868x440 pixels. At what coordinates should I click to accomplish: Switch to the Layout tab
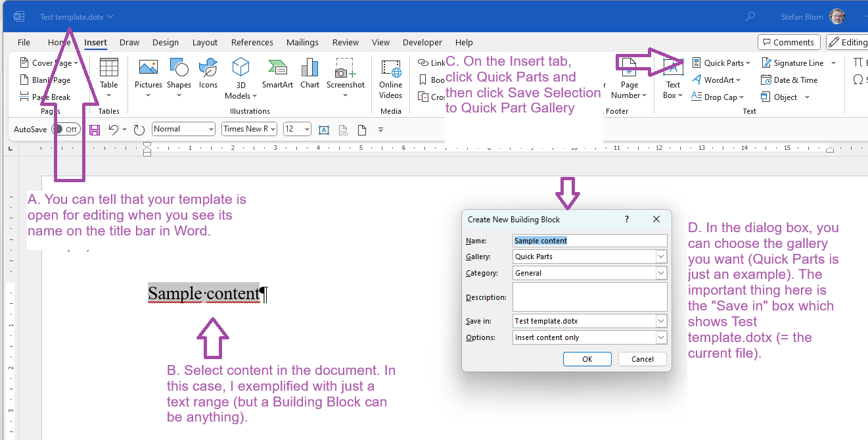[x=205, y=42]
